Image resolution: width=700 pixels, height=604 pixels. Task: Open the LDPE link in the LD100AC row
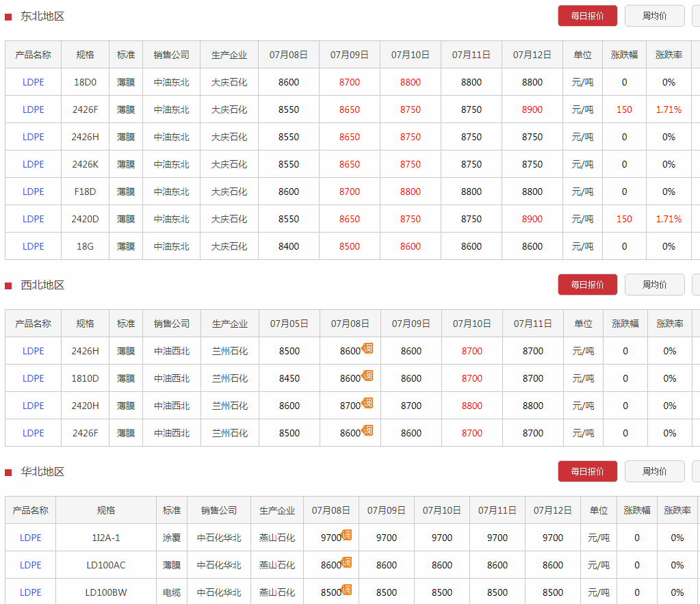pyautogui.click(x=30, y=565)
